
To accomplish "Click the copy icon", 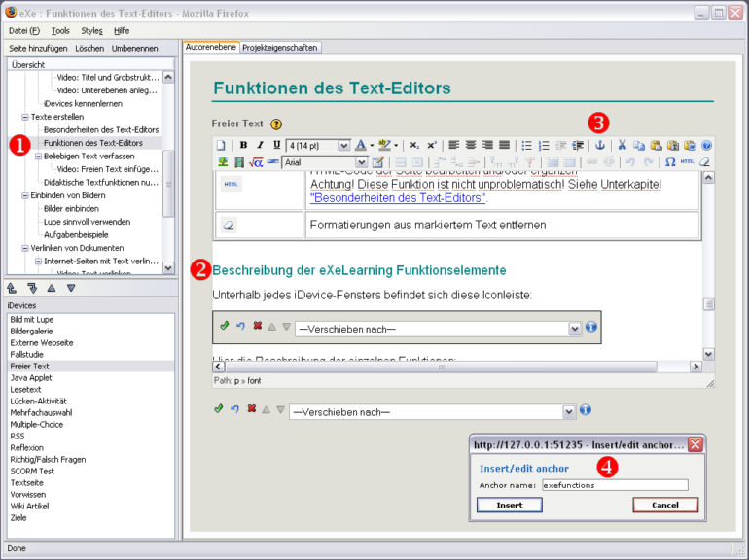I will click(x=639, y=145).
